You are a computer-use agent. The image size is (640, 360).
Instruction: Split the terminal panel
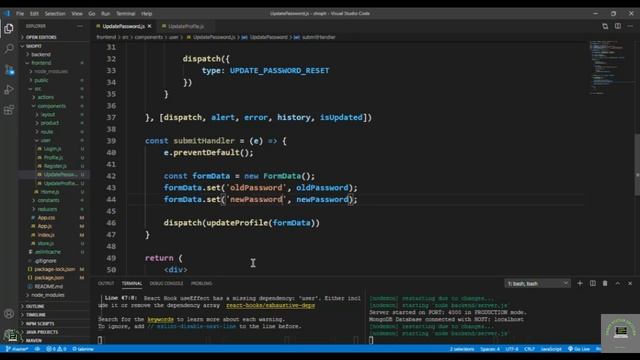pos(592,283)
